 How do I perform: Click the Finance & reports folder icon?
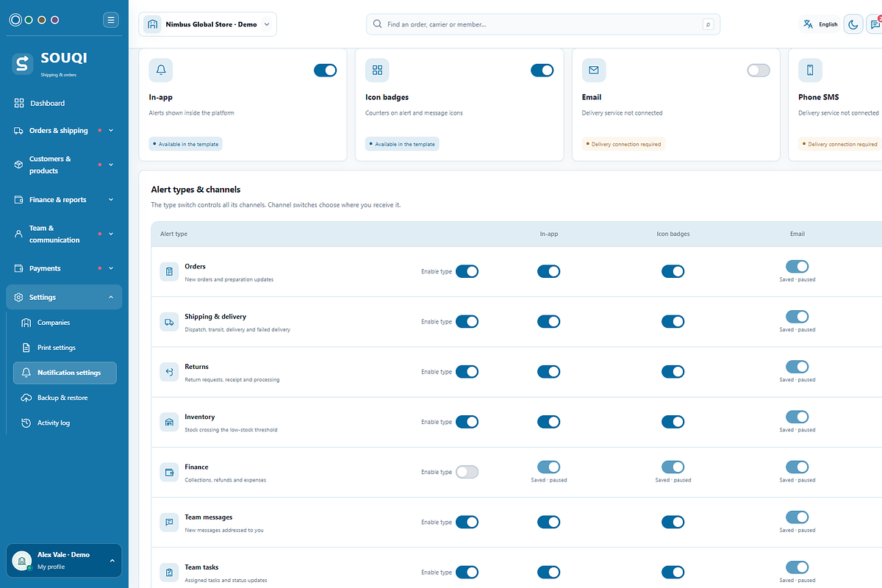(19, 200)
